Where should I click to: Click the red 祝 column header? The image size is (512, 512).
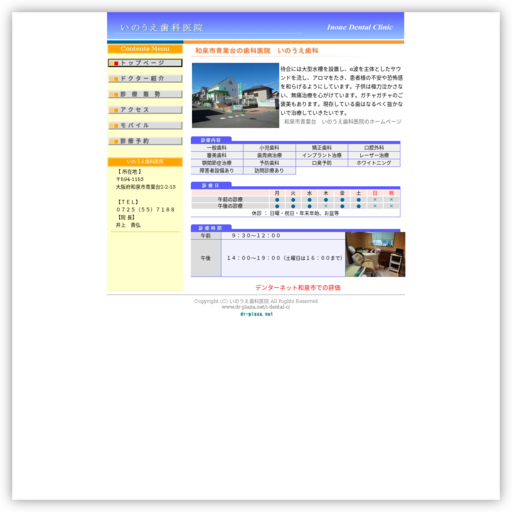[x=391, y=193]
